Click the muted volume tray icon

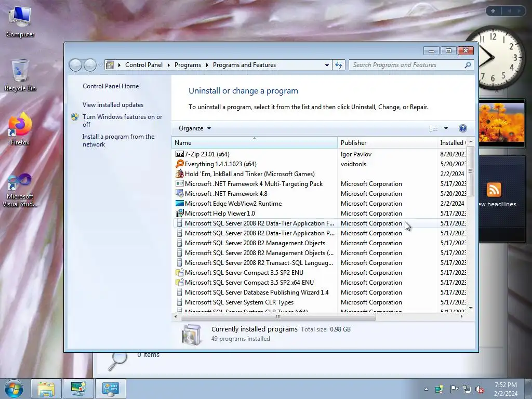480,390
